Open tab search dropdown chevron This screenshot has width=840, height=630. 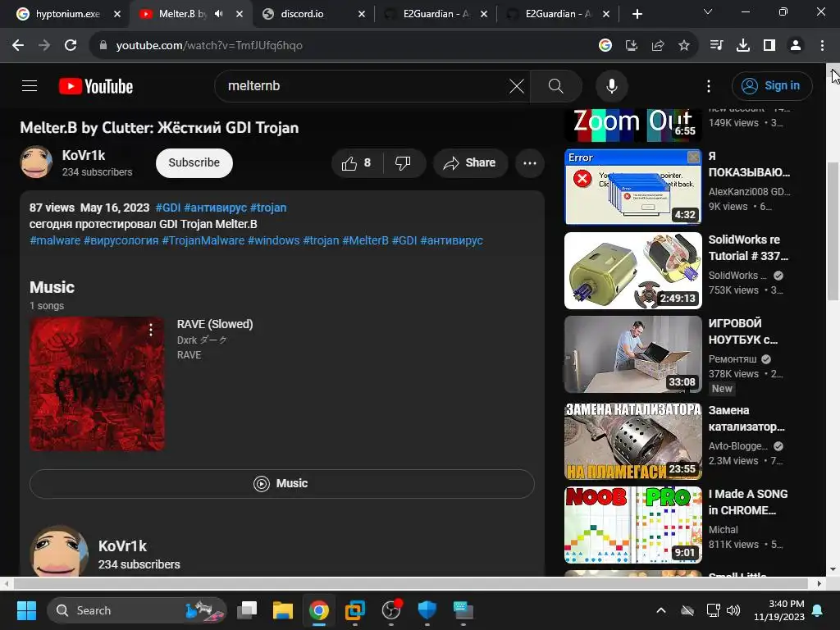coord(708,11)
